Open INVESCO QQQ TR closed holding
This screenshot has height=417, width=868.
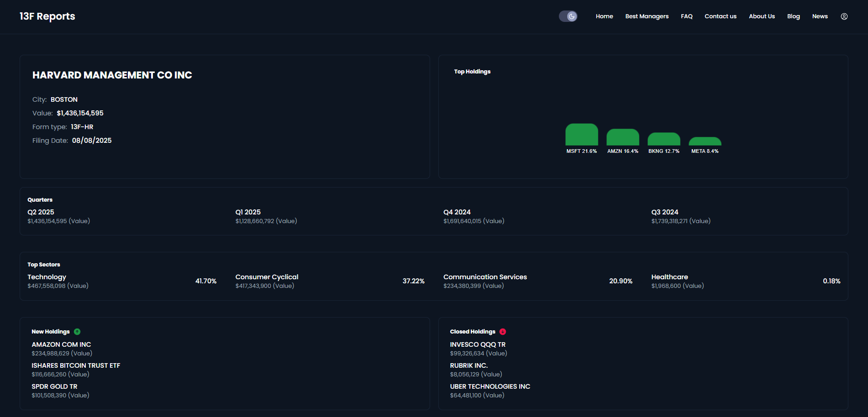(478, 344)
